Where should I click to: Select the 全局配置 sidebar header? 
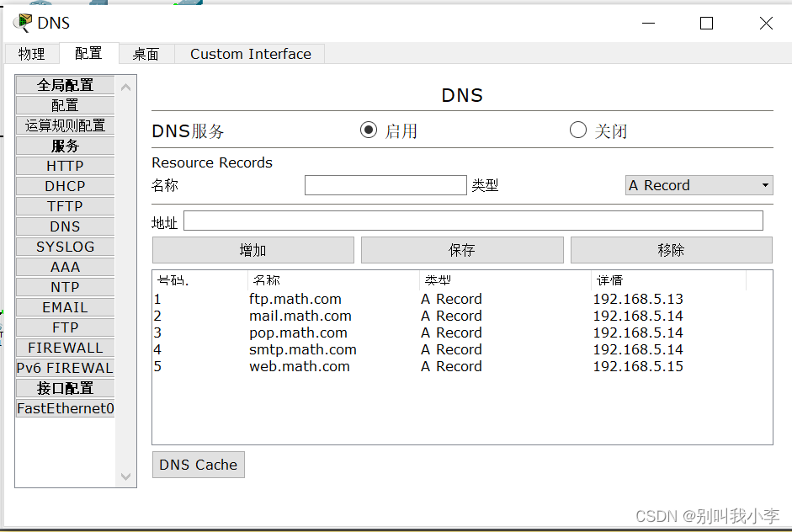coord(65,85)
